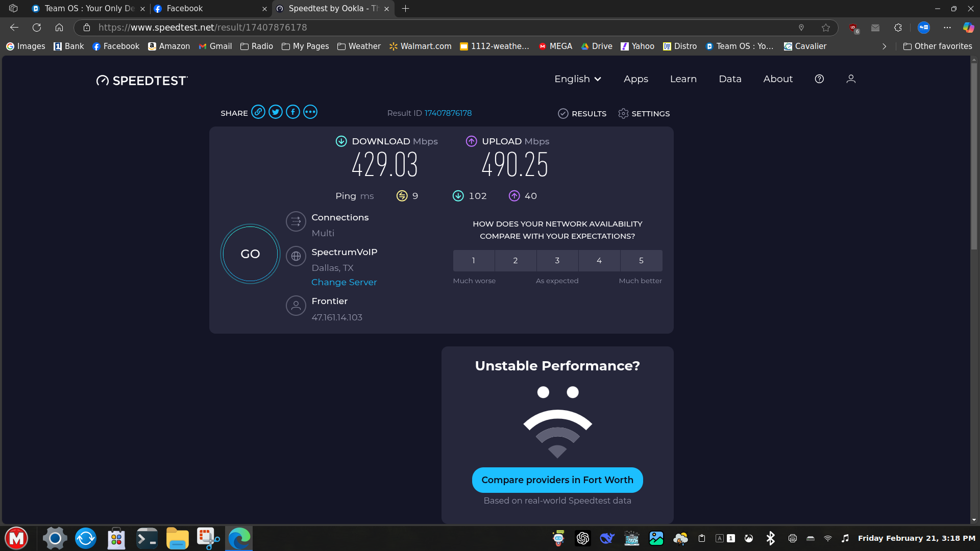Open the Drive bookmark

pyautogui.click(x=597, y=46)
